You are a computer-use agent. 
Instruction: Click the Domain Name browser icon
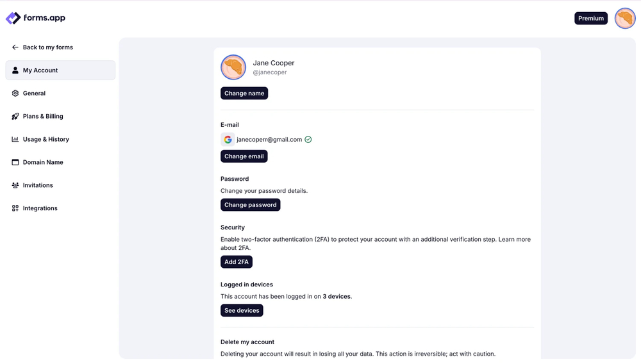(15, 162)
